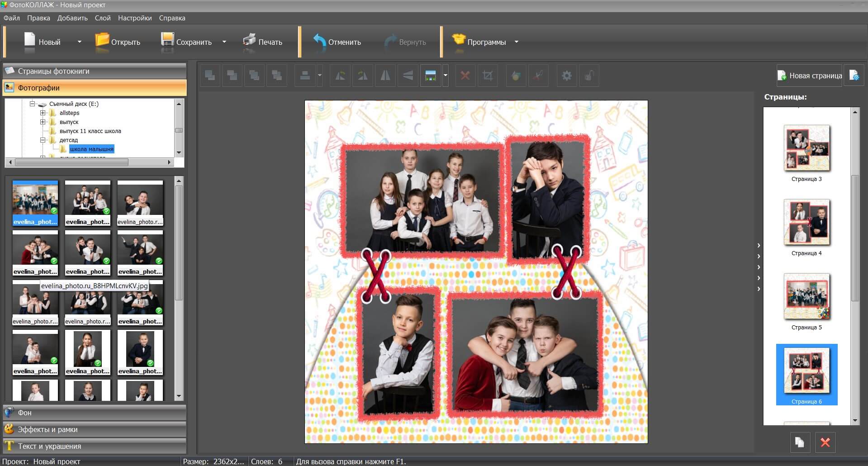Send layer to back icon
The width and height of the screenshot is (868, 466).
coord(277,76)
